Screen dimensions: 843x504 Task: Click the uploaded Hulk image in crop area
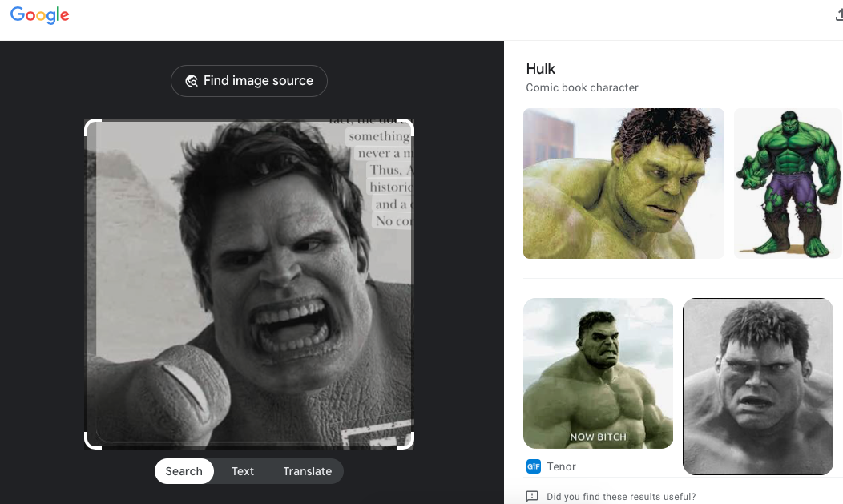coord(249,284)
